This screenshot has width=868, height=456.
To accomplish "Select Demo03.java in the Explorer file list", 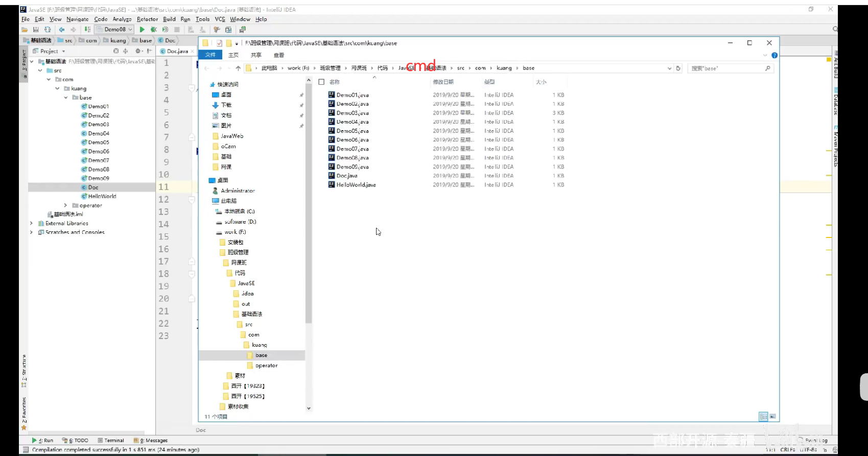I will 353,113.
